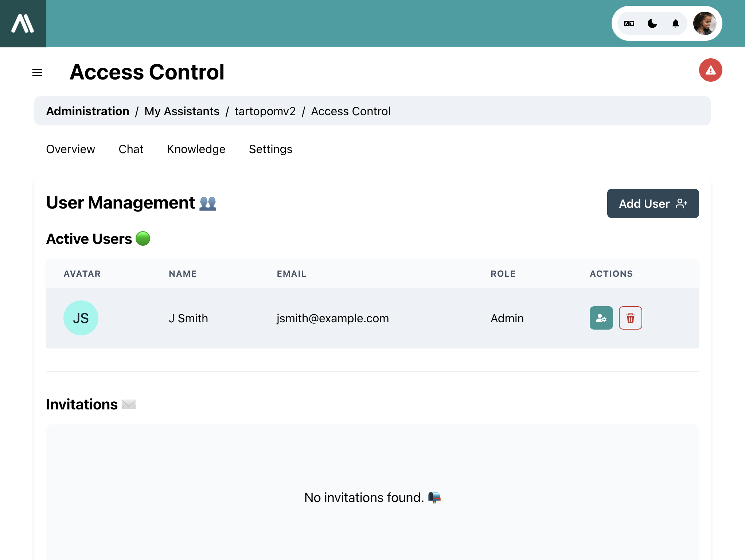The width and height of the screenshot is (745, 560).
Task: Click the Add User button
Action: coord(653,203)
